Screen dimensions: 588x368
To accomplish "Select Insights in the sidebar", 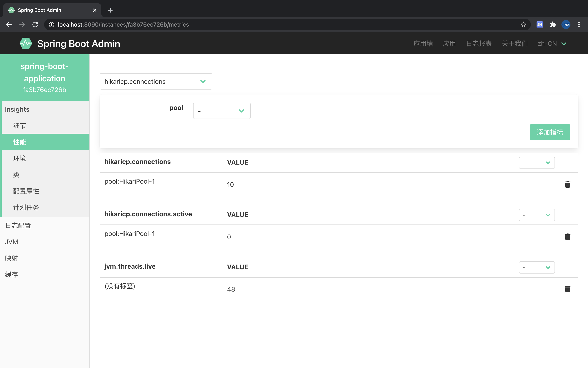I will (x=46, y=109).
